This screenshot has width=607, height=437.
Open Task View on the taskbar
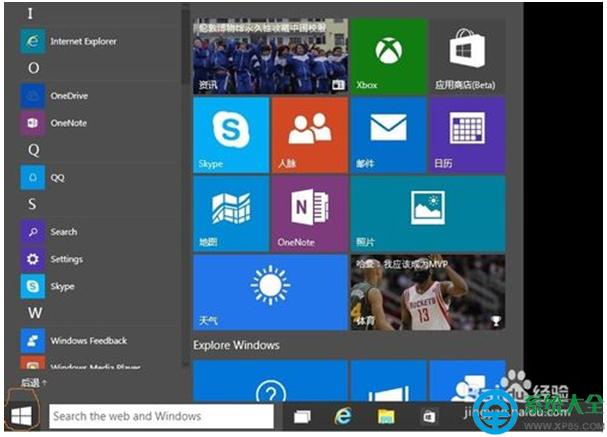(302, 416)
